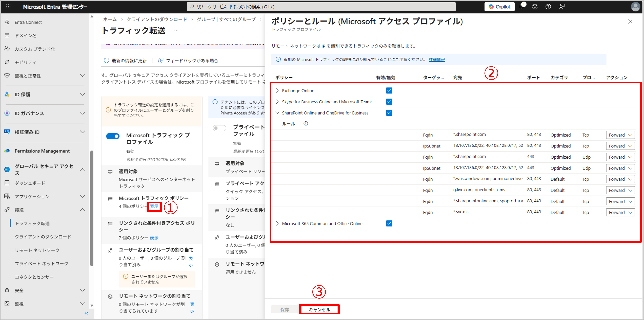Click the feedback person icon in header
Screen dimensions: 644x320
[x=562, y=7]
